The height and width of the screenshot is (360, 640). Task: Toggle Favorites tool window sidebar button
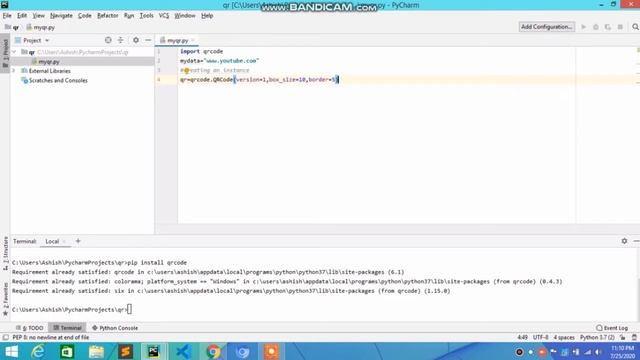5,299
